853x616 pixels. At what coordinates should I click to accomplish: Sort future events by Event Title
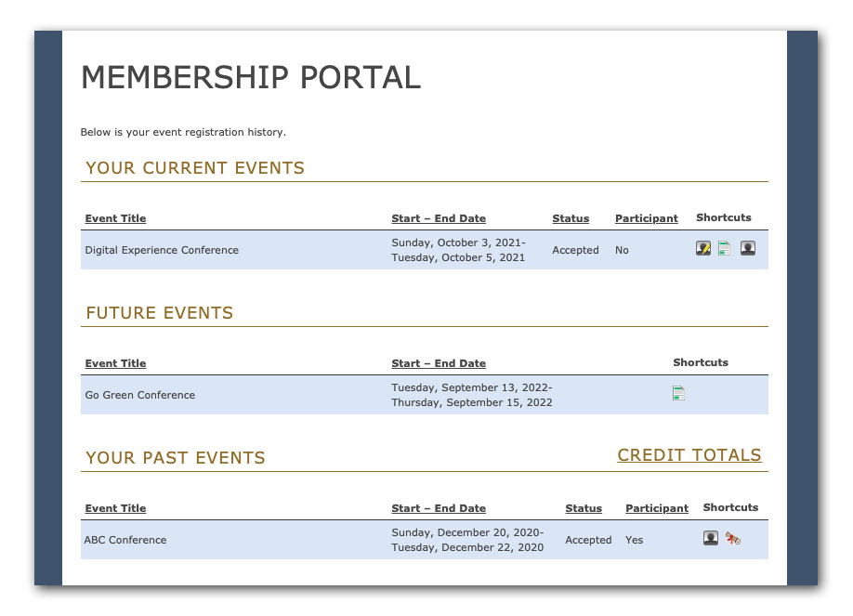pos(115,363)
